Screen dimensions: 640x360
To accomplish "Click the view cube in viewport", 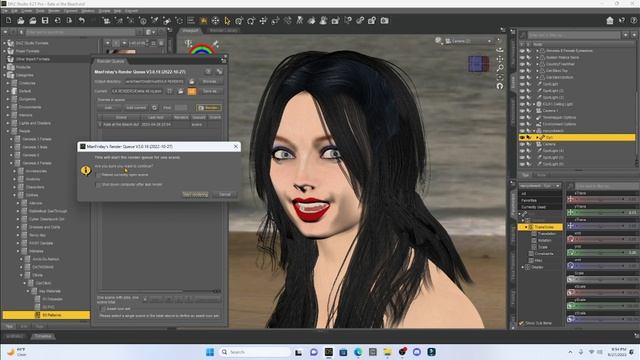I will (478, 64).
